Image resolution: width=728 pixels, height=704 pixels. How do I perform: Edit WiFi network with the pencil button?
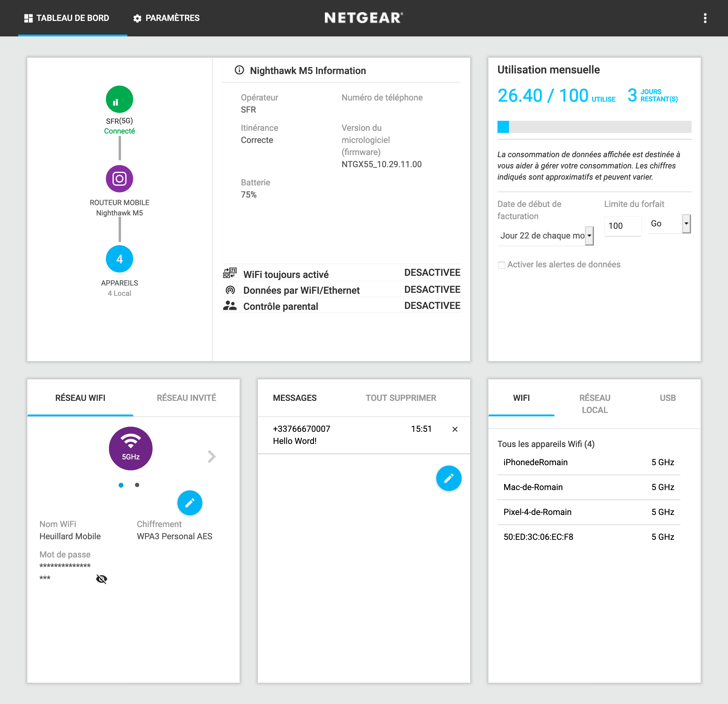189,503
